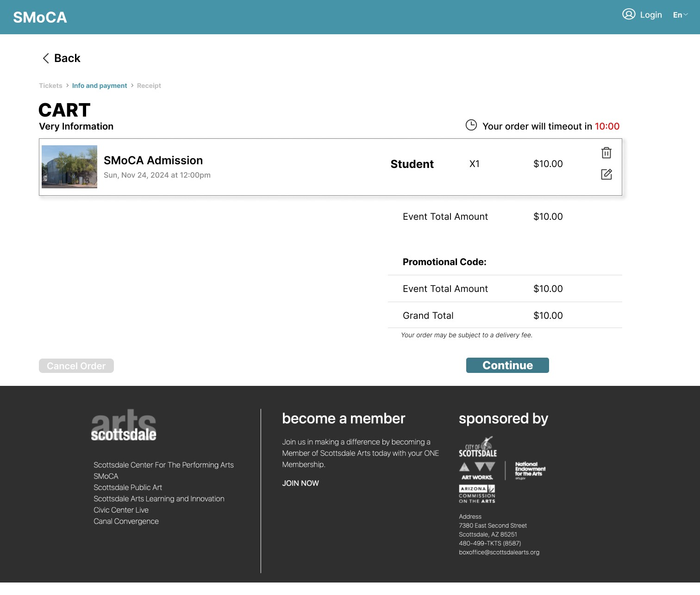
Task: Open Scottsdale Arts Learning and Innovation
Action: 159,499
